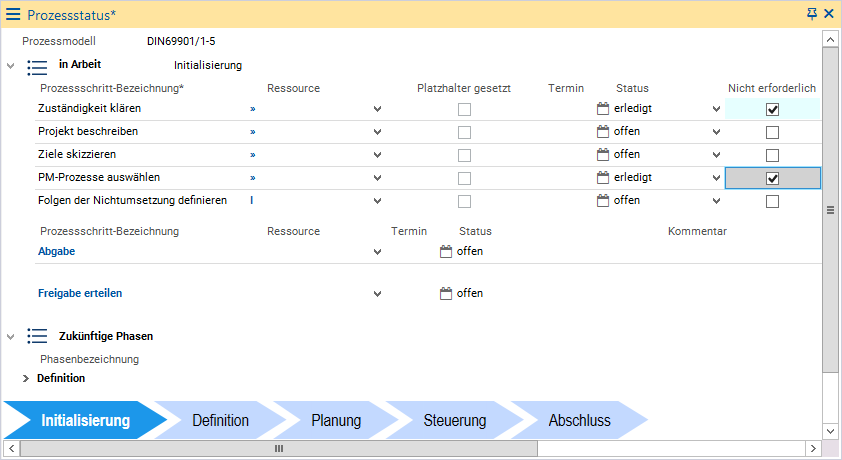Collapse the 'Zukünftige Phasen' section
This screenshot has width=842, height=460.
pos(10,337)
